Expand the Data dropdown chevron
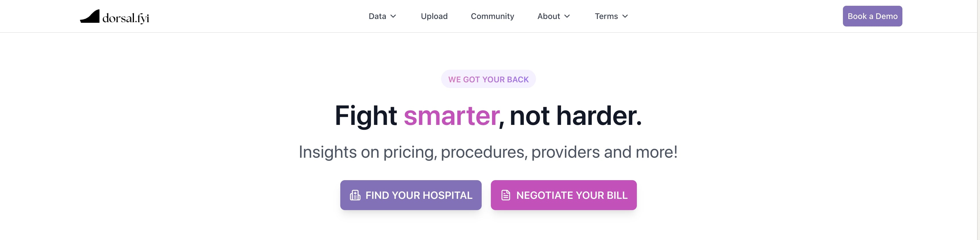 [393, 16]
